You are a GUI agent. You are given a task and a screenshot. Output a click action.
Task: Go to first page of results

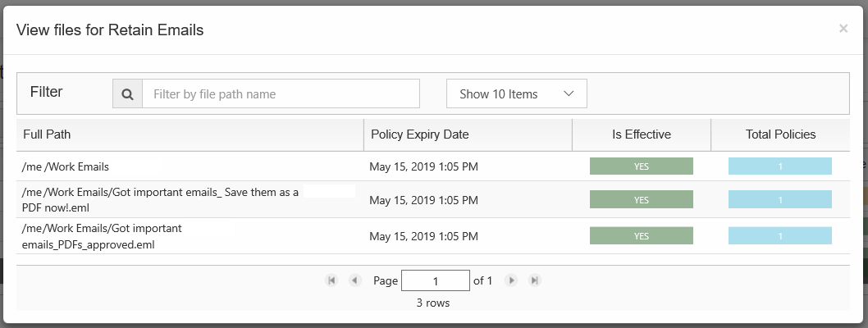(331, 280)
